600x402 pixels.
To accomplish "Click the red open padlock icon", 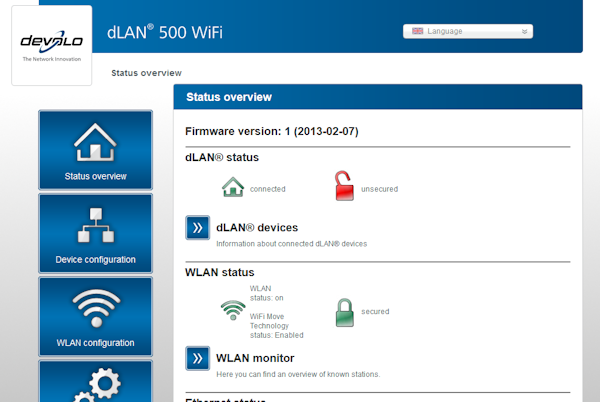I will [x=344, y=187].
